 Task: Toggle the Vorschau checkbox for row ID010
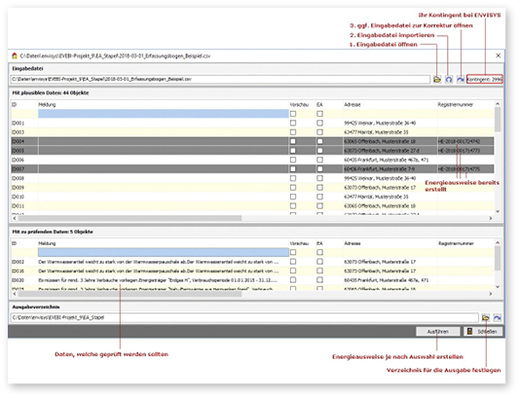[x=293, y=197]
